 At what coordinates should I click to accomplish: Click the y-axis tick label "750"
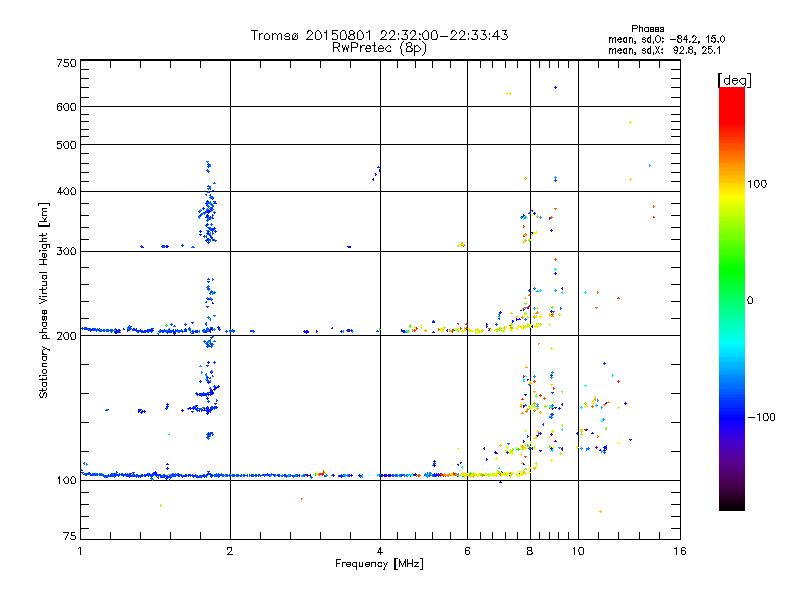67,63
